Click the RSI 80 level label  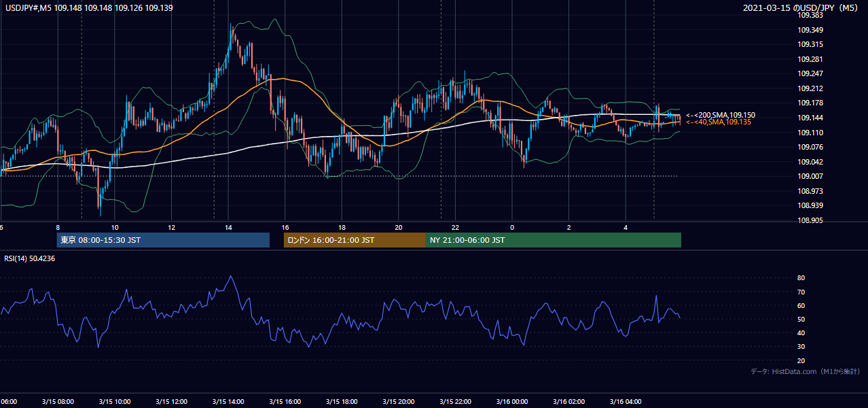pyautogui.click(x=801, y=278)
